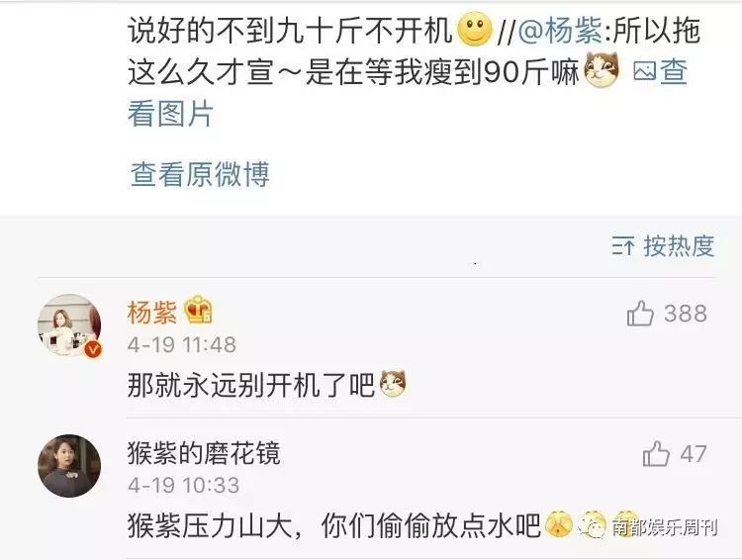Open 猴紫的磨花镜 profile from username
Image resolution: width=742 pixels, height=560 pixels.
[x=204, y=453]
